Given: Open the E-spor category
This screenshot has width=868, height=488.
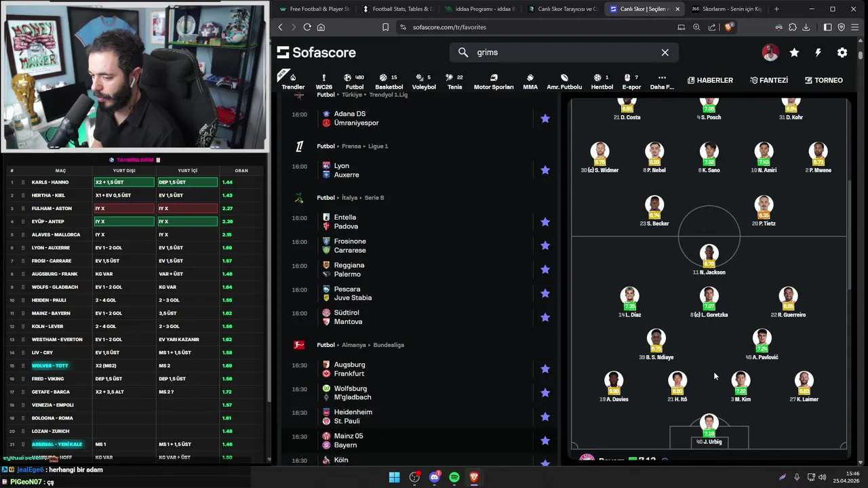Looking at the screenshot, I should tap(631, 81).
